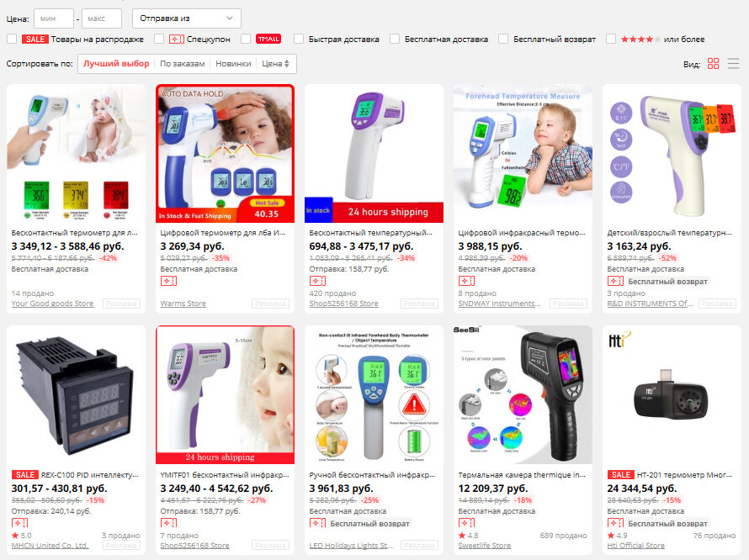
Task: Click SALE badge on REX-C100 listing
Action: (x=25, y=474)
